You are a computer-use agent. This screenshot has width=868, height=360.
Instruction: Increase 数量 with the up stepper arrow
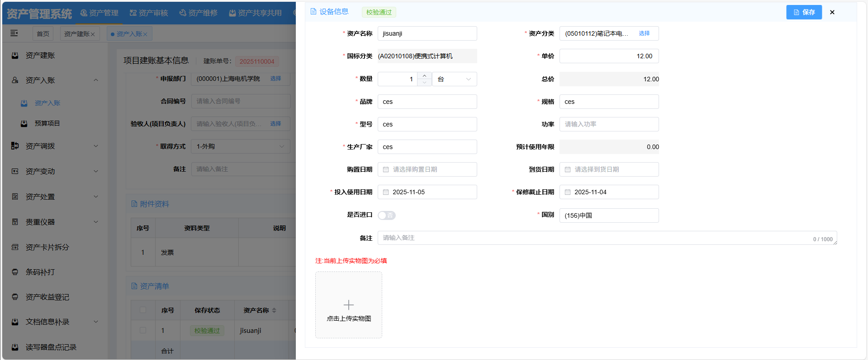click(424, 76)
